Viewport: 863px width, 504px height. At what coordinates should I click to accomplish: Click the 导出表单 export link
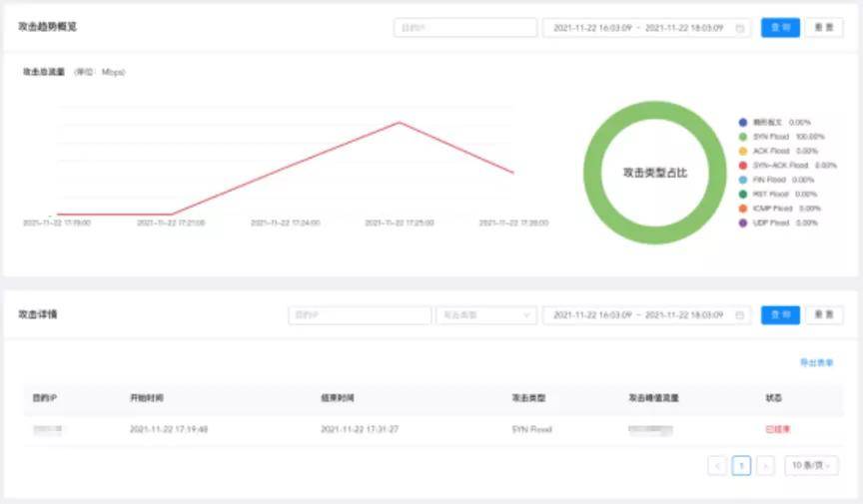(816, 363)
